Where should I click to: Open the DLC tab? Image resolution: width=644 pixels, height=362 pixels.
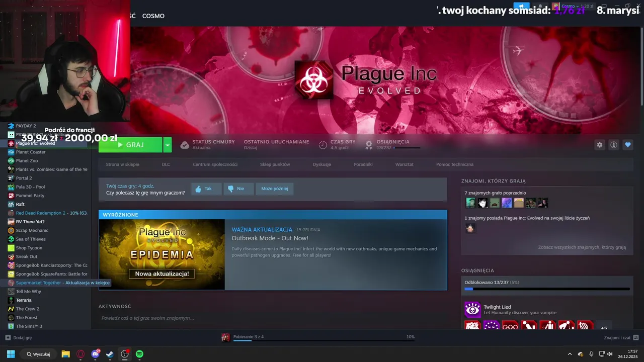point(166,164)
